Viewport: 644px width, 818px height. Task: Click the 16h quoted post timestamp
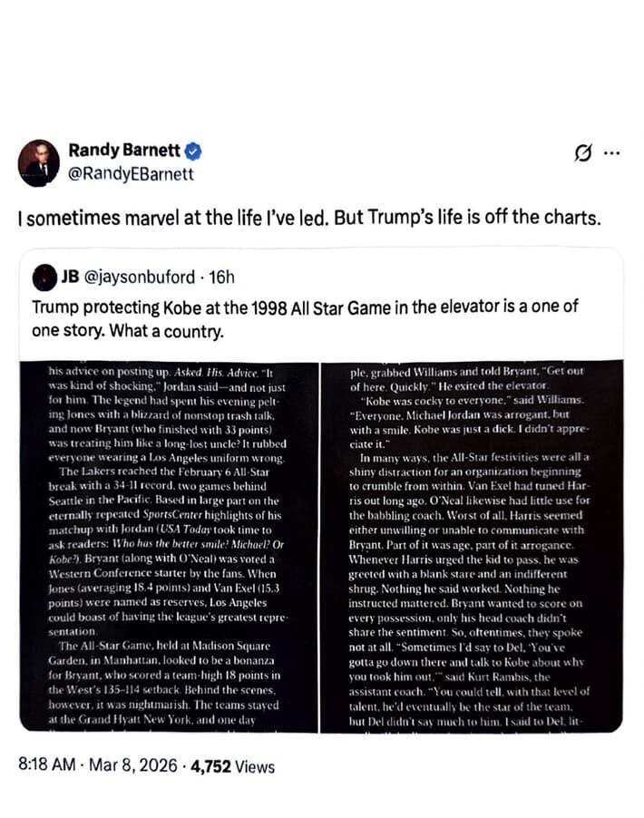[x=222, y=277]
